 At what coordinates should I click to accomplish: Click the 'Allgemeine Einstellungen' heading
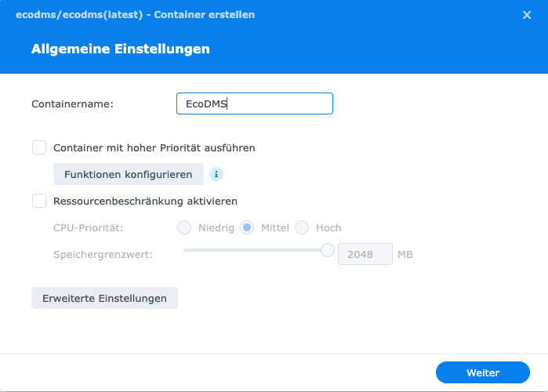[121, 49]
